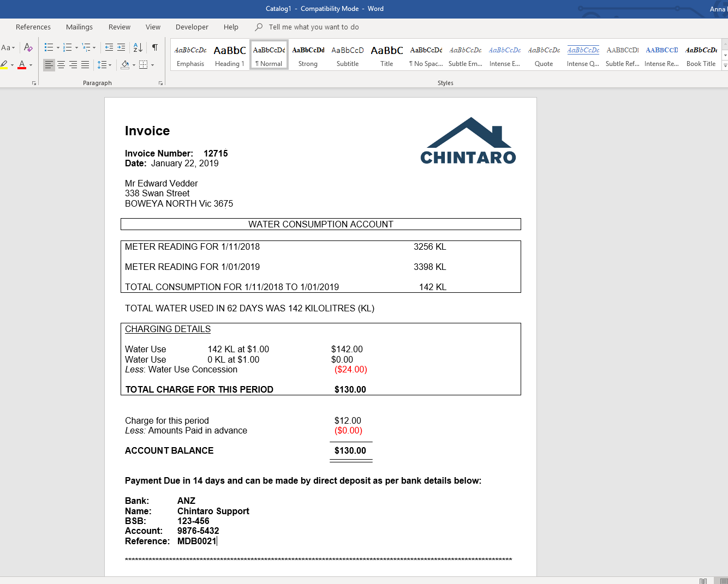
Task: Sort with the A-Z Sort icon
Action: [138, 47]
